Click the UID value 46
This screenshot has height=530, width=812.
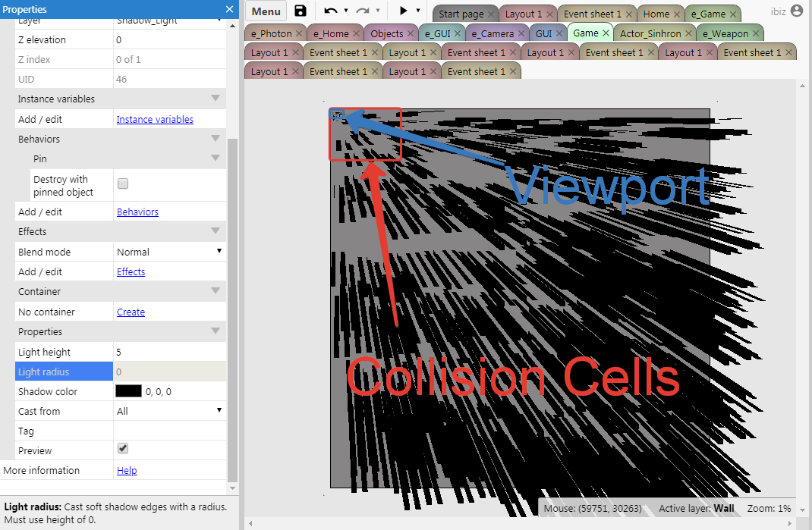pos(121,79)
